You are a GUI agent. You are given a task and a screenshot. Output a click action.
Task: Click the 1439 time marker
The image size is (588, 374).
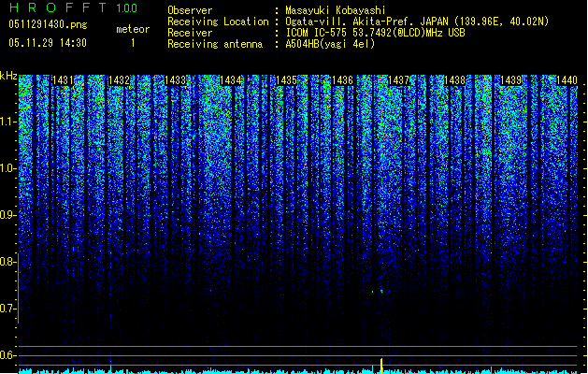(510, 80)
